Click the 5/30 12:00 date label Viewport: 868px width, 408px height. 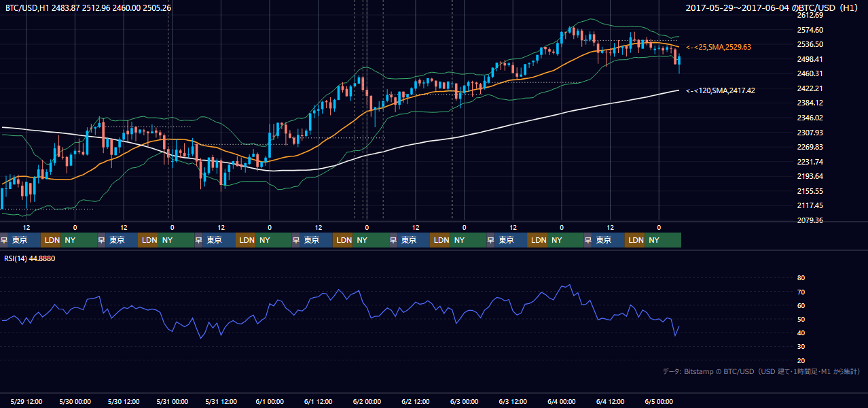tap(124, 401)
